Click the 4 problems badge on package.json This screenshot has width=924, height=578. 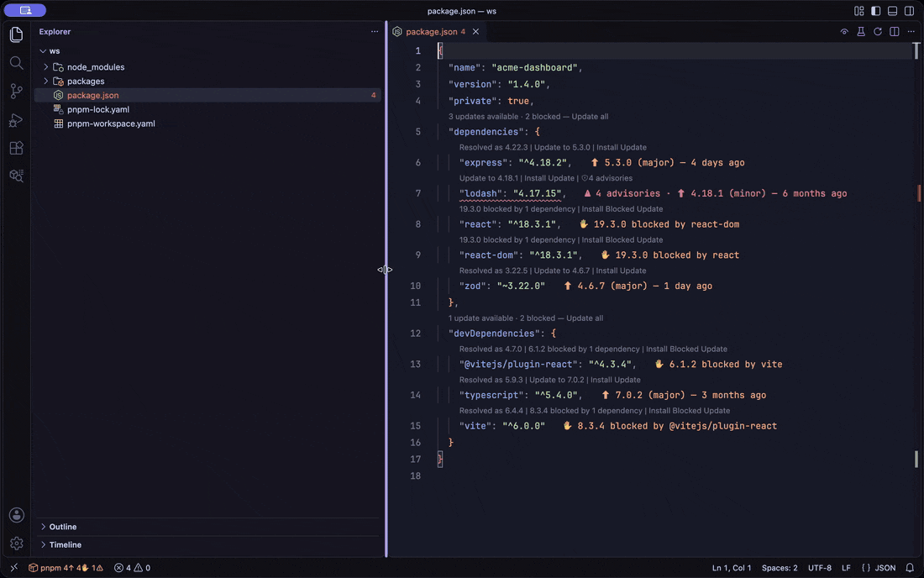(373, 96)
